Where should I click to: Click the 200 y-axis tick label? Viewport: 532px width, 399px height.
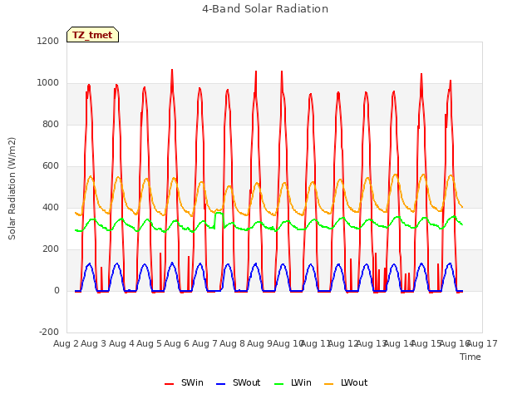coord(51,249)
